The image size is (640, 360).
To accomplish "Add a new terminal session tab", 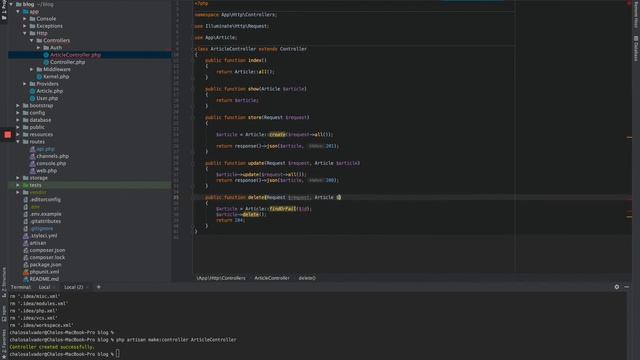I will (x=98, y=287).
